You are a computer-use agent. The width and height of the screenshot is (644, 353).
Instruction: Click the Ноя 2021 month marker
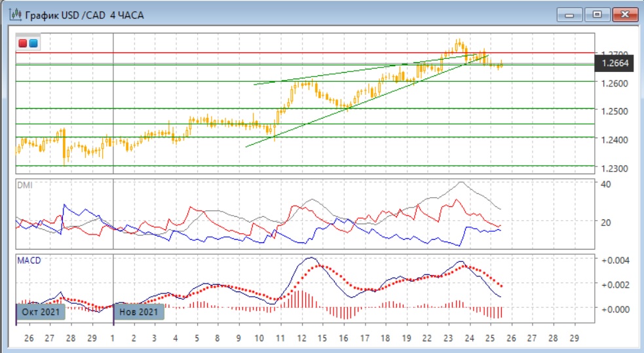[x=139, y=312]
